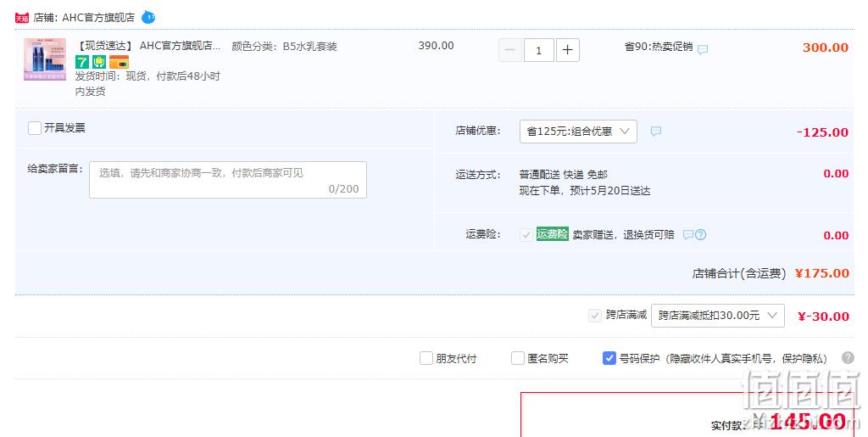
Task: Check the 开具发票 checkbox
Action: pyautogui.click(x=34, y=128)
